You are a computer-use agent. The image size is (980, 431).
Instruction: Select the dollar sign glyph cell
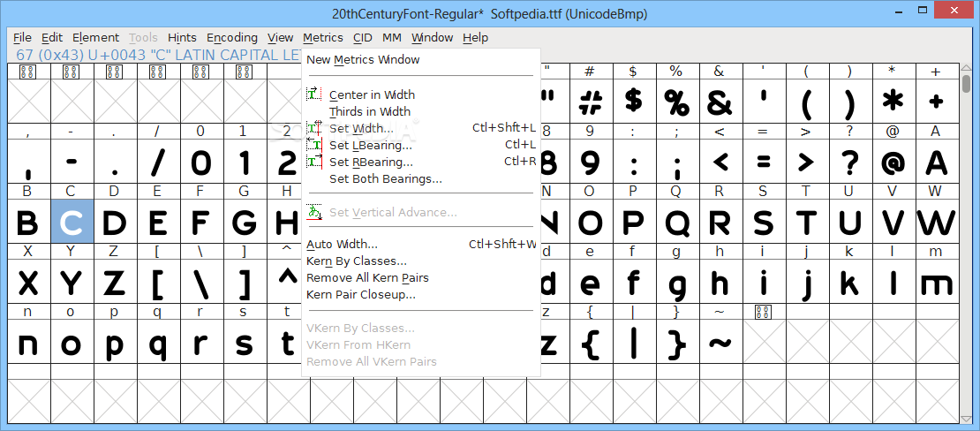click(633, 102)
